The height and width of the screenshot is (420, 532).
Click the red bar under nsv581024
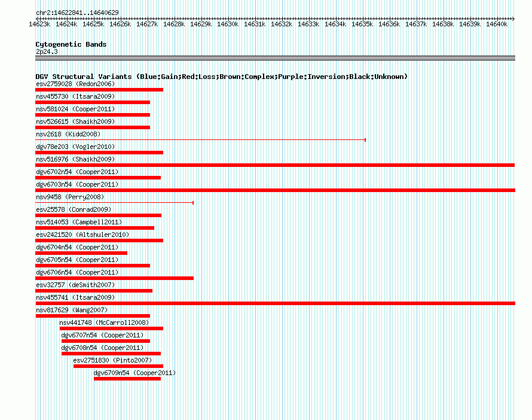click(x=93, y=115)
